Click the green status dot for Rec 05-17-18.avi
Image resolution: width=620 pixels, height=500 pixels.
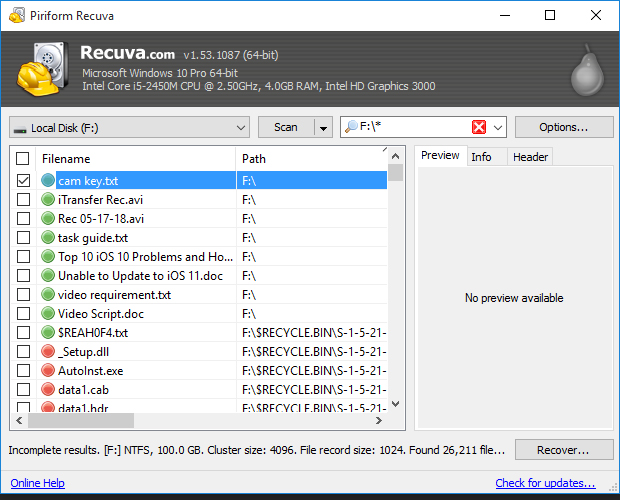point(48,218)
